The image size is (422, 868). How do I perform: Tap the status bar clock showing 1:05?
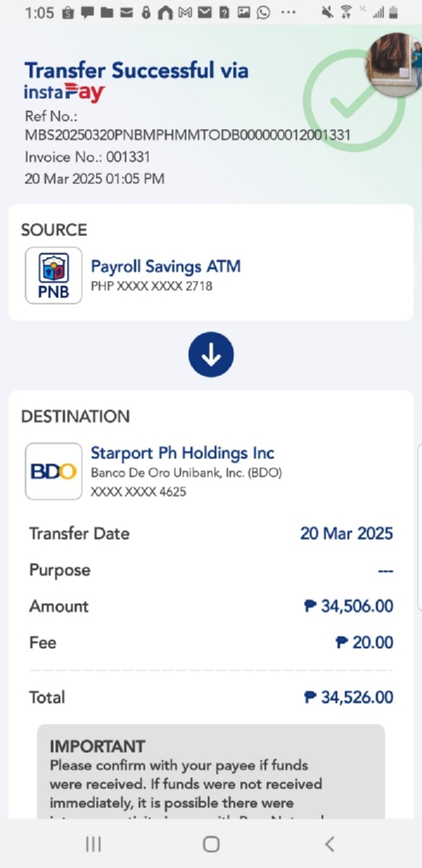pyautogui.click(x=39, y=12)
